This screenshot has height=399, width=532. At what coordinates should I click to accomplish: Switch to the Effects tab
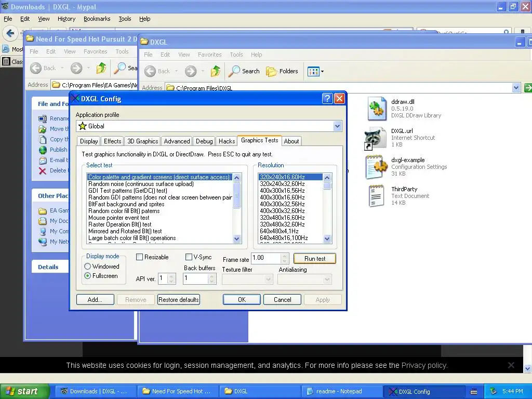tap(112, 141)
